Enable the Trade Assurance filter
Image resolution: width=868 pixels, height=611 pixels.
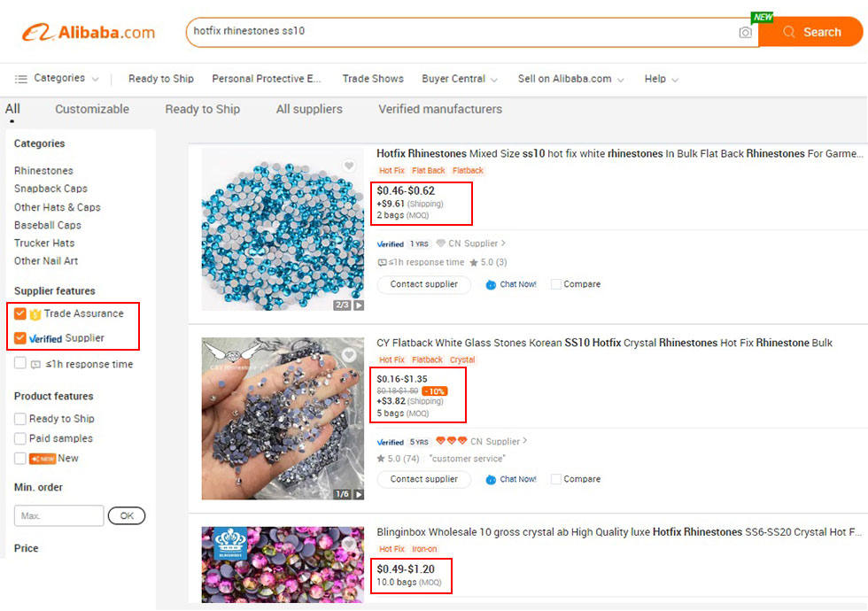coord(22,313)
